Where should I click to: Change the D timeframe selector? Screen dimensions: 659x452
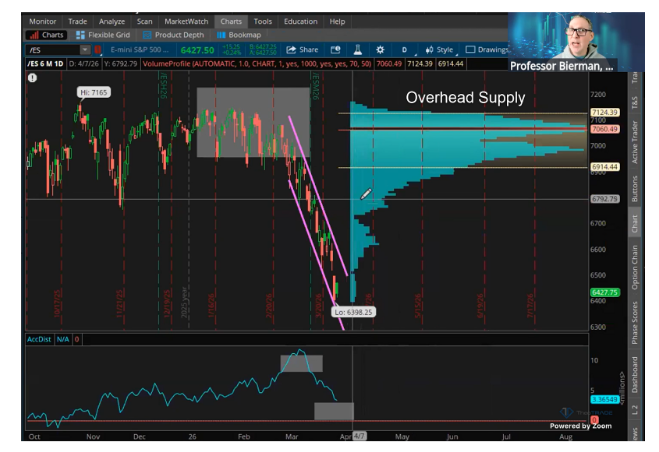404,49
